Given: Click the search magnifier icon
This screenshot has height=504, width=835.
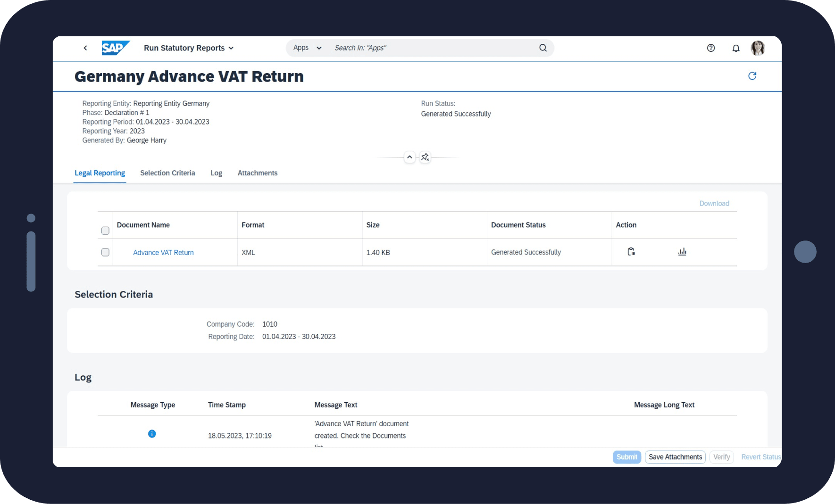Looking at the screenshot, I should (x=543, y=48).
